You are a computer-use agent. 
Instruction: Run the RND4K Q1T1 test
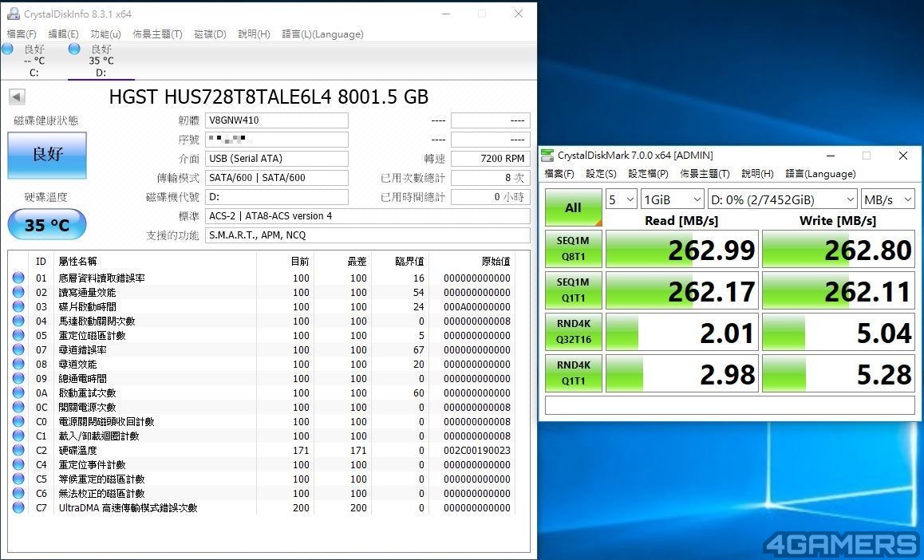click(x=574, y=373)
